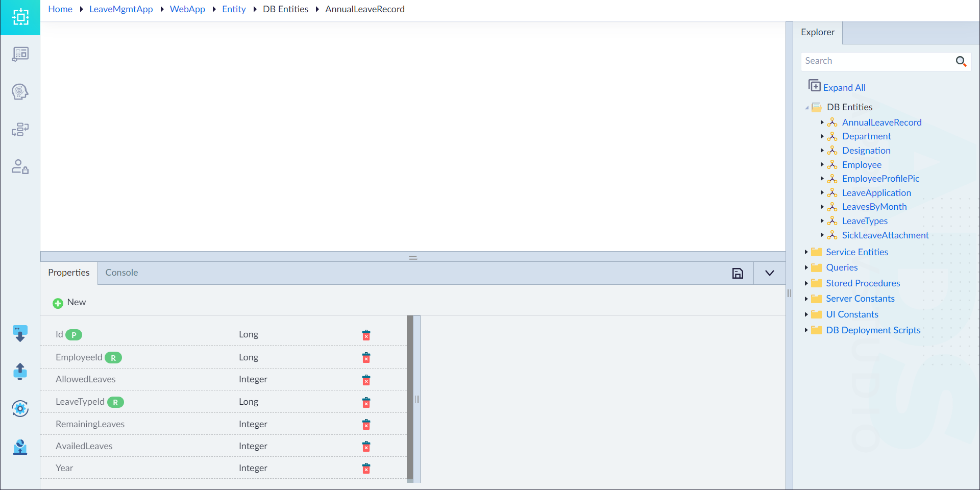Click the save icon in Properties panel
The image size is (980, 490).
click(738, 273)
